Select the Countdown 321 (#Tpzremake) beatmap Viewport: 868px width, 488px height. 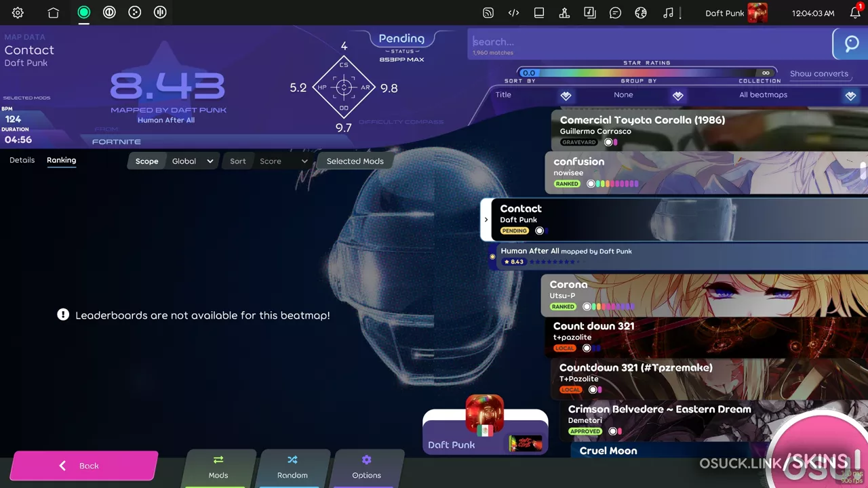[709, 378]
